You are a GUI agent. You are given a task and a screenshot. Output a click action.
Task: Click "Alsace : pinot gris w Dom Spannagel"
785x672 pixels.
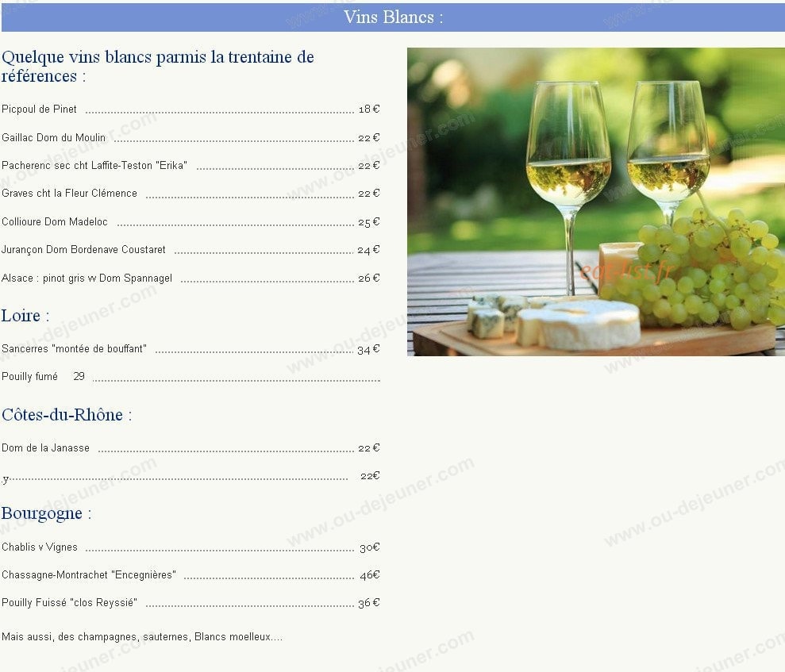coord(87,278)
